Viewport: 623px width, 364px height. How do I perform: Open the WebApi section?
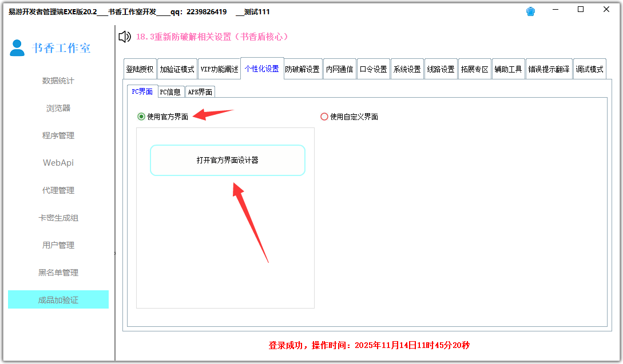click(x=58, y=163)
